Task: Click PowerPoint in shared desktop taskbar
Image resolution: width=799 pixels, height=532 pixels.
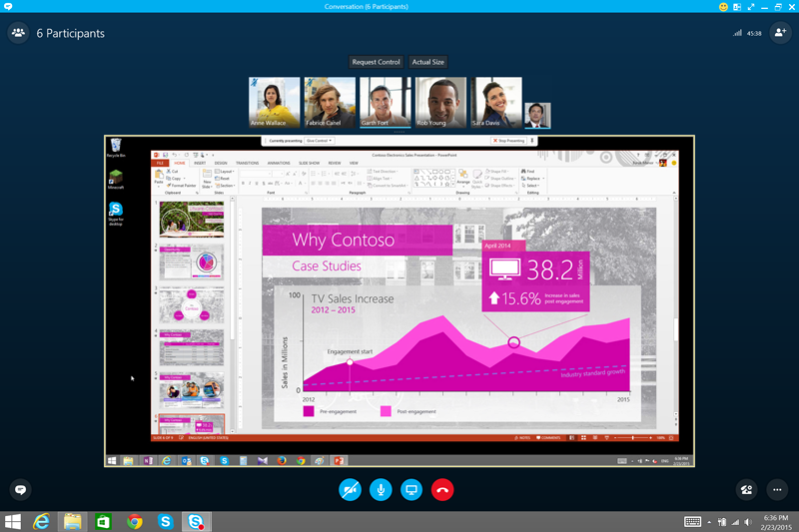Action: pyautogui.click(x=339, y=461)
